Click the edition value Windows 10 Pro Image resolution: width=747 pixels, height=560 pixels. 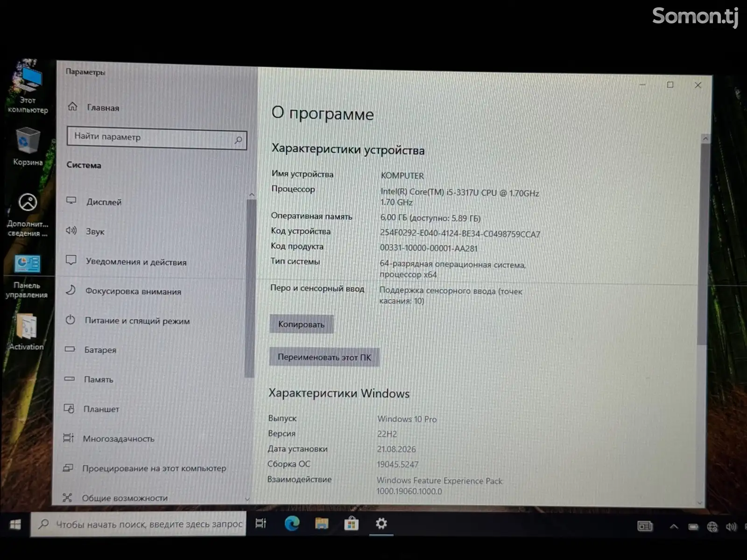(x=407, y=419)
